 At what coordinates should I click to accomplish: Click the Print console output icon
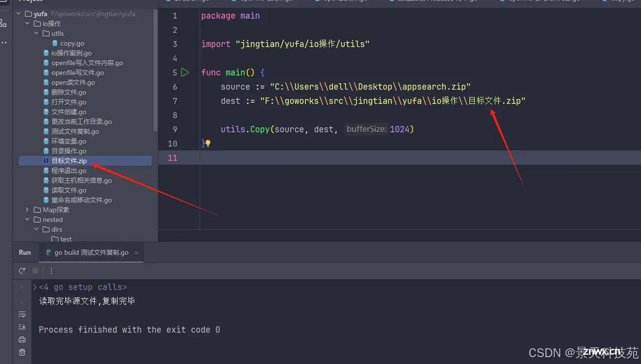click(x=22, y=340)
